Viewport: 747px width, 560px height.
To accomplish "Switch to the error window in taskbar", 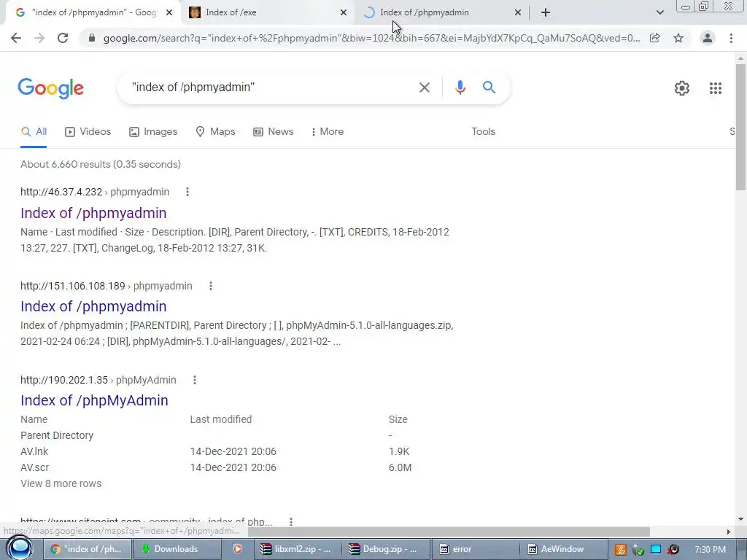I will pos(475,549).
